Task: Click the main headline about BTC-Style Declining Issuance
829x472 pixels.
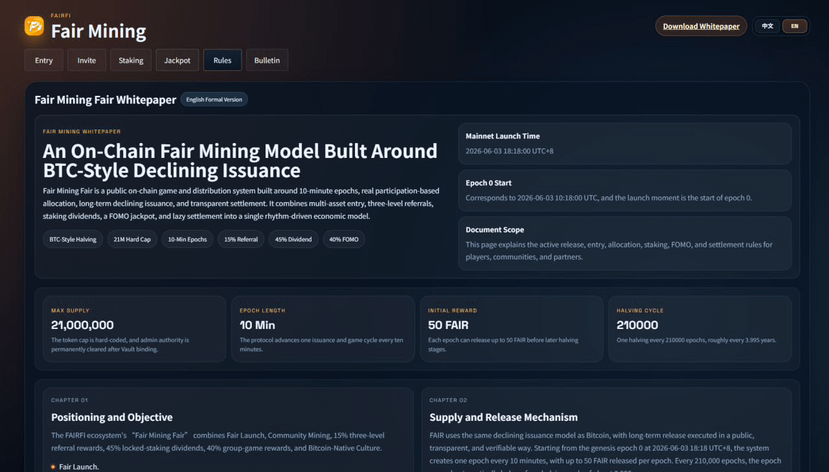Action: [240, 161]
